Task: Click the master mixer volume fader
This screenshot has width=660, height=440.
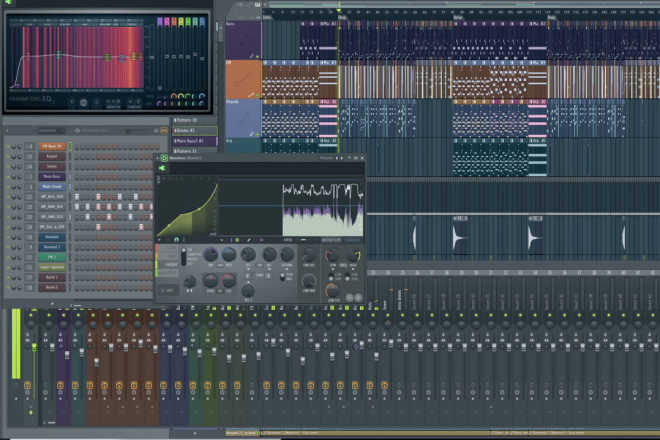Action: pyautogui.click(x=34, y=347)
